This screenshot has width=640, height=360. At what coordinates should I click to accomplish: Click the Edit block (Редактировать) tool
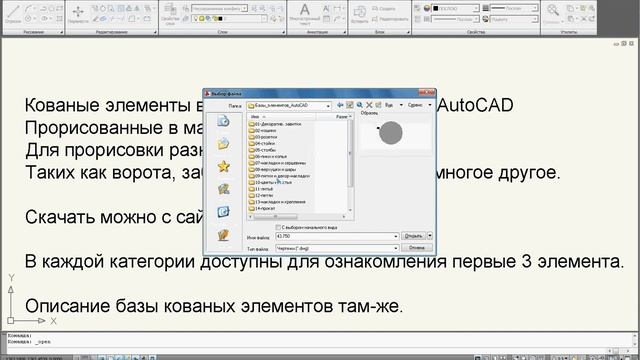point(391,19)
